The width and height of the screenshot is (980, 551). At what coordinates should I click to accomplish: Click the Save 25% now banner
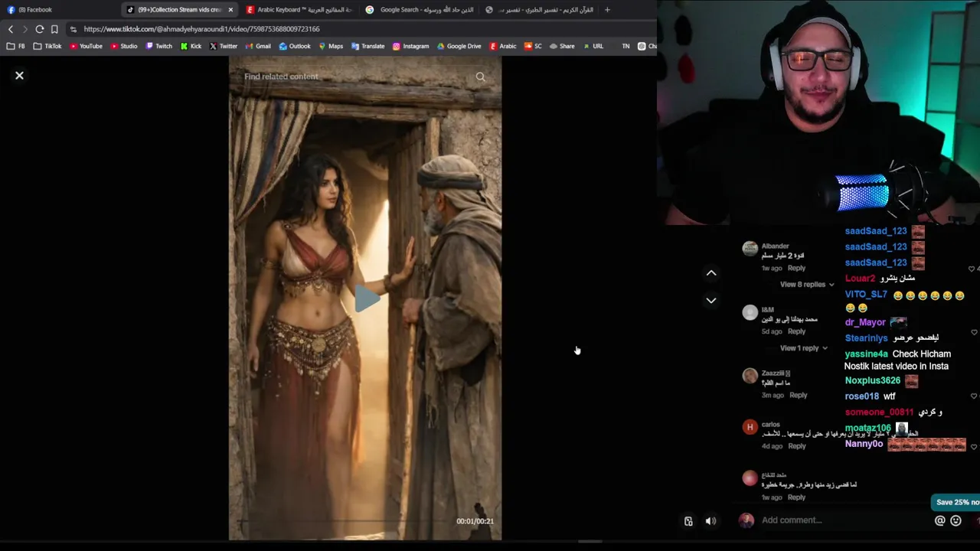coord(955,503)
